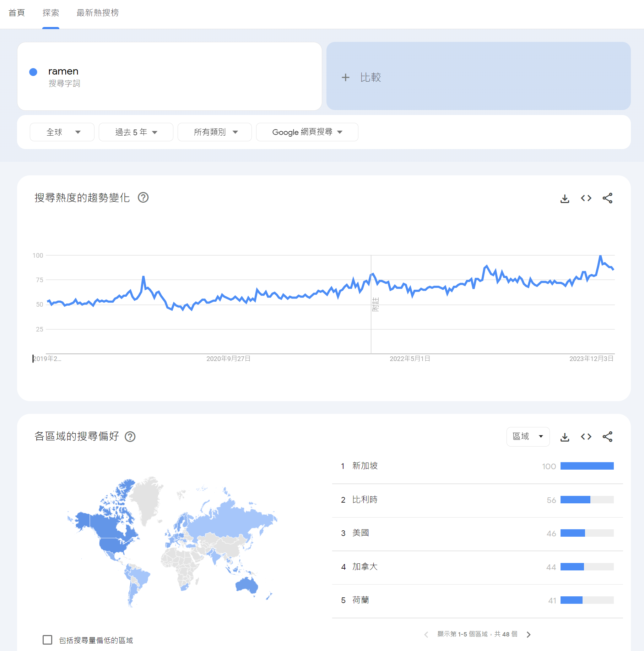Expand the 過去 5 年 time range dropdown
Viewport: 644px width, 651px height.
coord(136,132)
